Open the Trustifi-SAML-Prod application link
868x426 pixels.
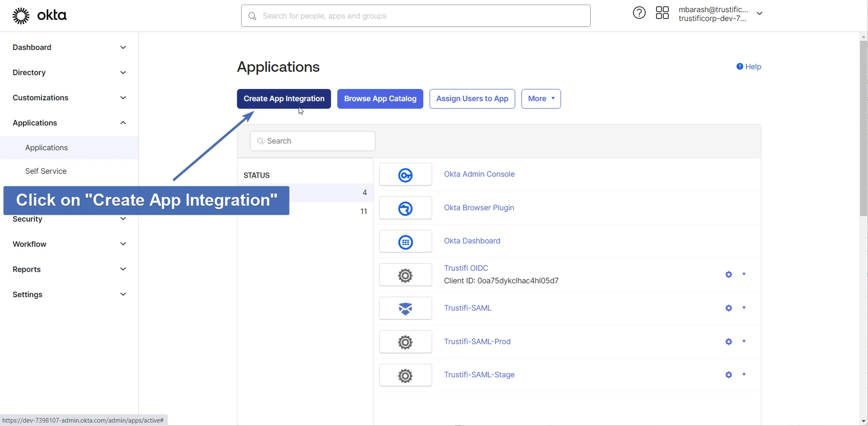(x=477, y=341)
